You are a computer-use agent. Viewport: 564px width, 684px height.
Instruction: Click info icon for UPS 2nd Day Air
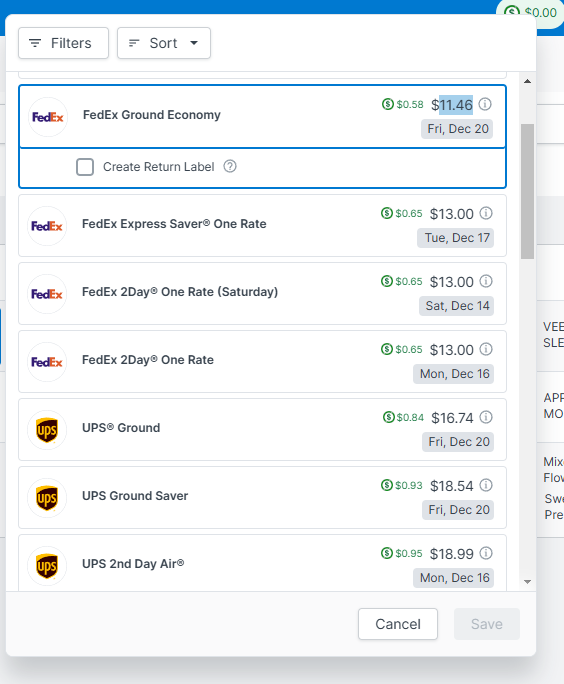tap(485, 553)
